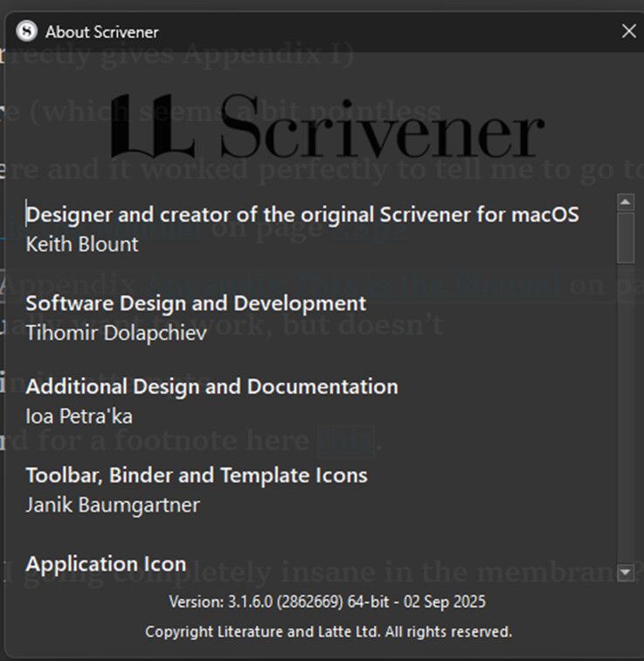Click 'Additional Design and Documentation' heading
Screen dimensions: 644x661
click(211, 386)
